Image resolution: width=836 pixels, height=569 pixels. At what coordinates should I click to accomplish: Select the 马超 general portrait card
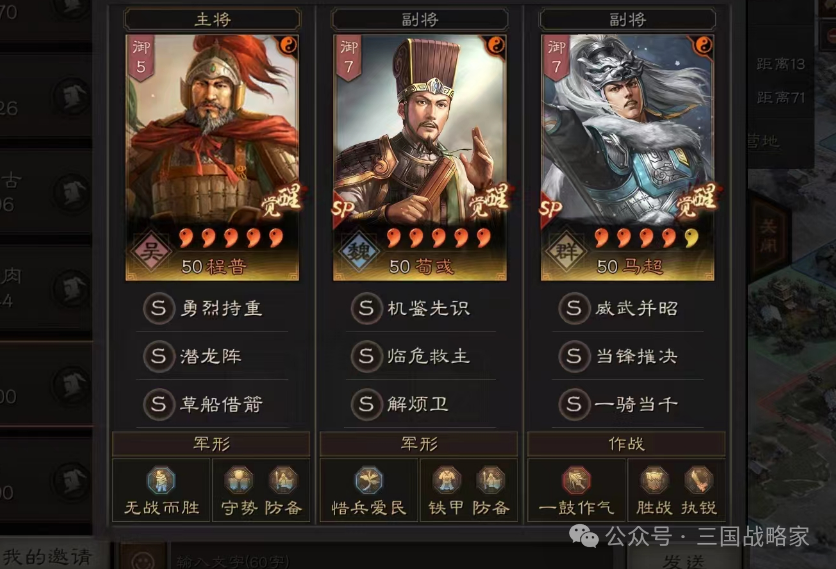click(x=628, y=158)
